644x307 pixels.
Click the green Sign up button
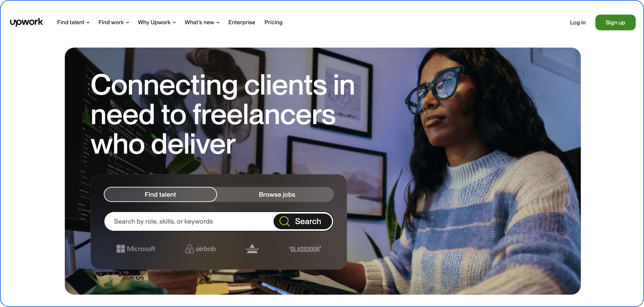click(x=615, y=23)
